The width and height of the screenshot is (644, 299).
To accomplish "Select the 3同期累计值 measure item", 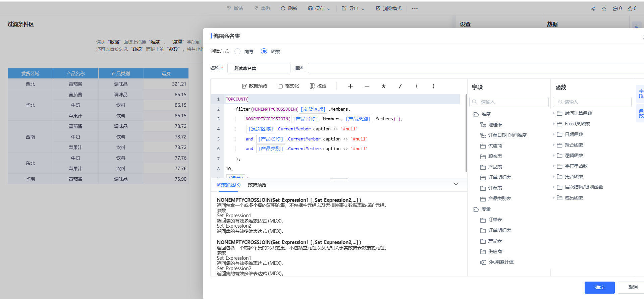I will tap(497, 262).
